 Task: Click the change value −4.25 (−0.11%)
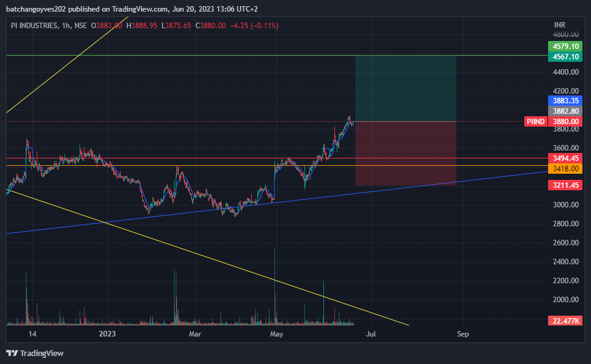click(254, 26)
